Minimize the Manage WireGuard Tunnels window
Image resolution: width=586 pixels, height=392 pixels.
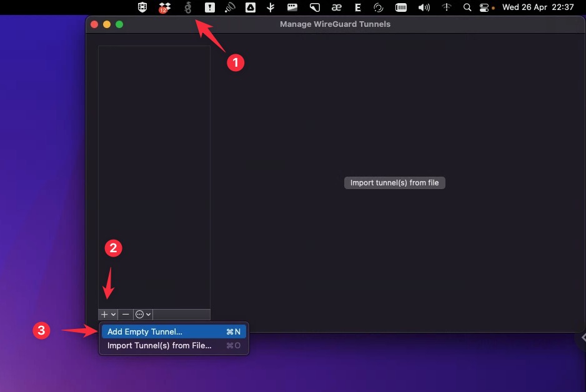(x=107, y=24)
